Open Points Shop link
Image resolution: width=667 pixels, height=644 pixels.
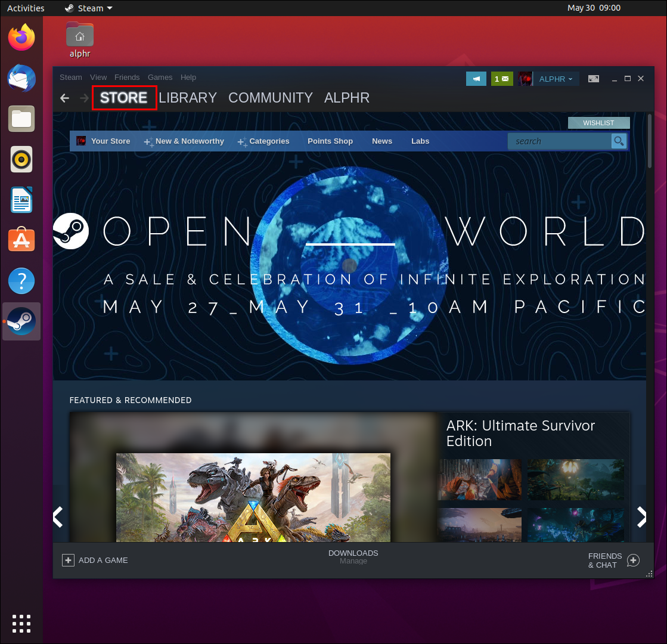pos(330,141)
